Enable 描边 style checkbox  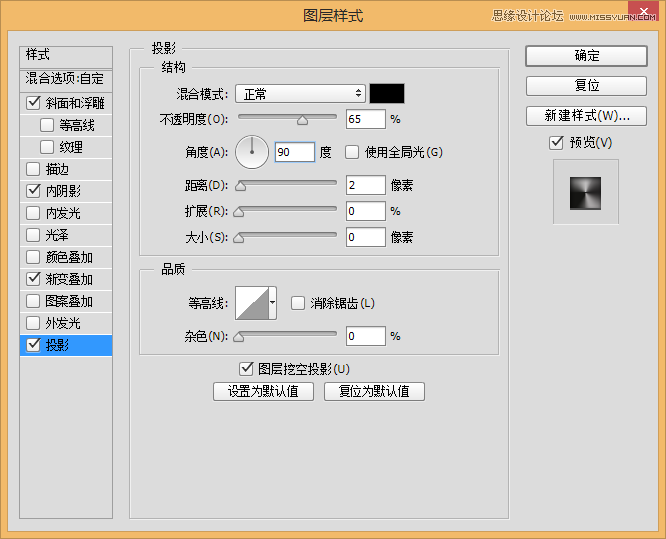tap(33, 169)
